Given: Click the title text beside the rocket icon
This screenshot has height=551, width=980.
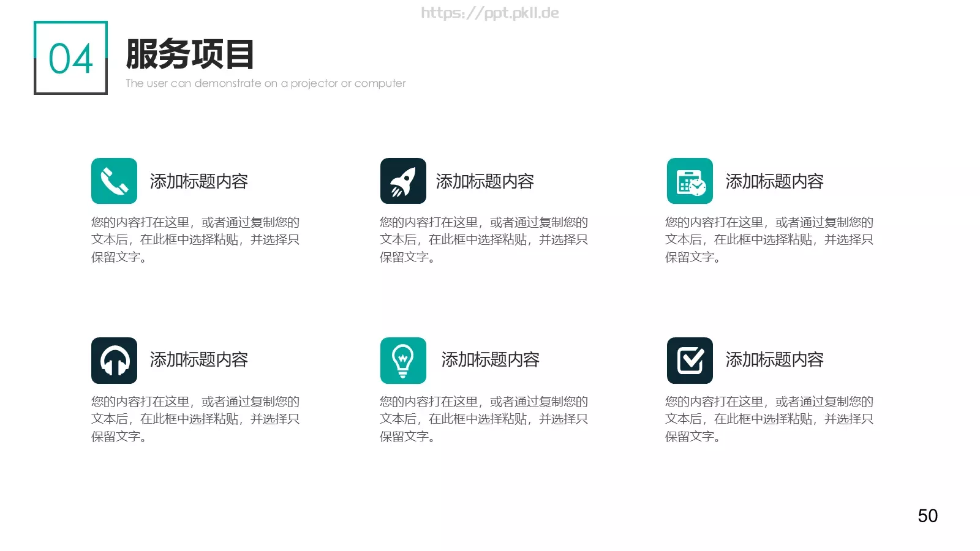Looking at the screenshot, I should point(485,181).
